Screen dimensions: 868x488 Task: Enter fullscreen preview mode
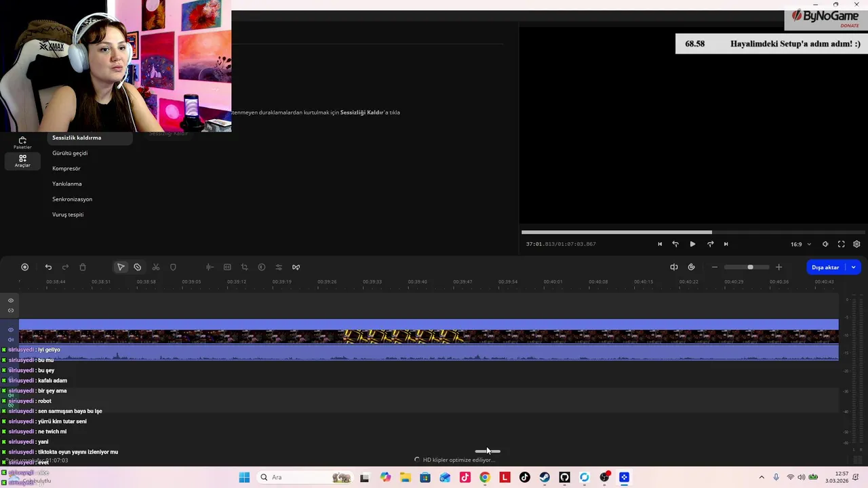(x=842, y=244)
